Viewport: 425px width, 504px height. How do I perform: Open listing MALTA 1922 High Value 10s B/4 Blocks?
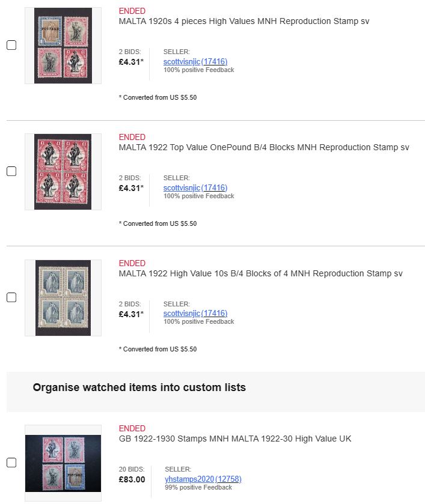pyautogui.click(x=261, y=273)
